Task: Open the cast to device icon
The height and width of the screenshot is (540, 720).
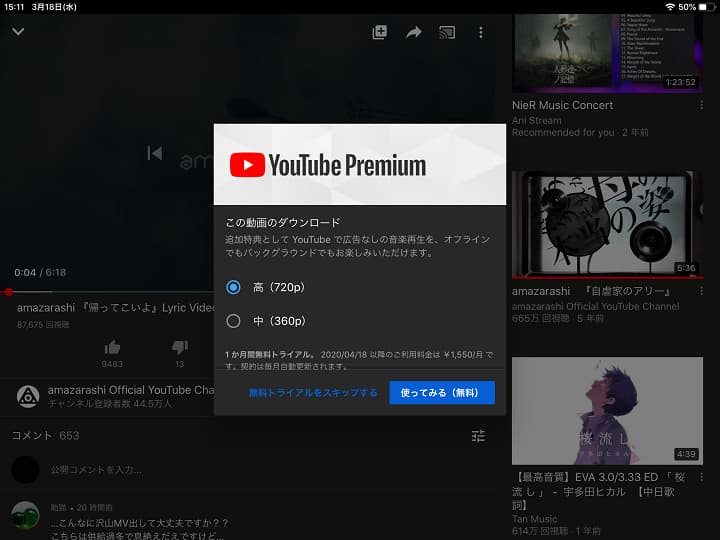Action: click(447, 33)
